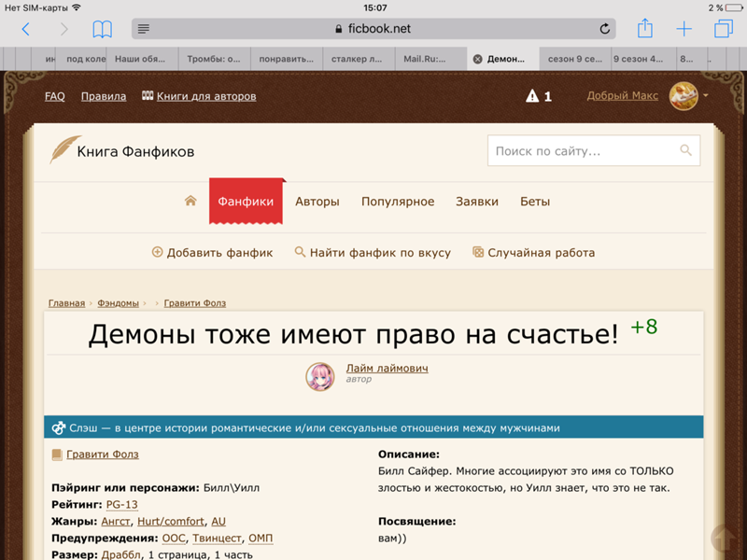Screen dimensions: 747x560
Task: Click the Книга Фанфиков feather logo
Action: click(x=122, y=150)
